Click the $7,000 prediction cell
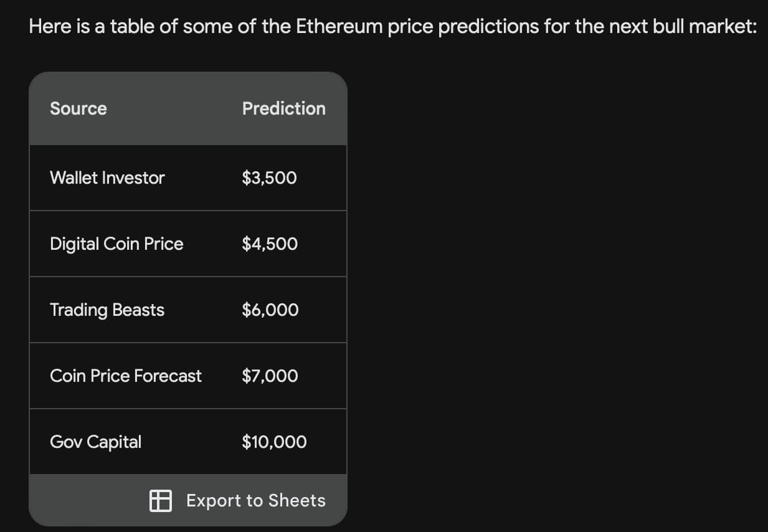Image resolution: width=768 pixels, height=532 pixels. pos(270,376)
